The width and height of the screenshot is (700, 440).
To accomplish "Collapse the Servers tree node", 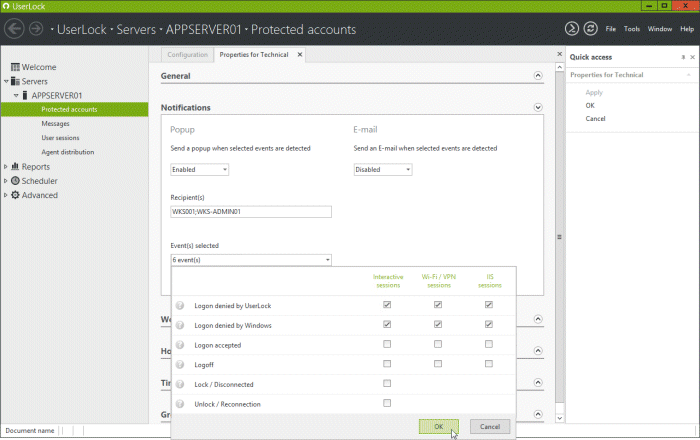I will pos(6,81).
